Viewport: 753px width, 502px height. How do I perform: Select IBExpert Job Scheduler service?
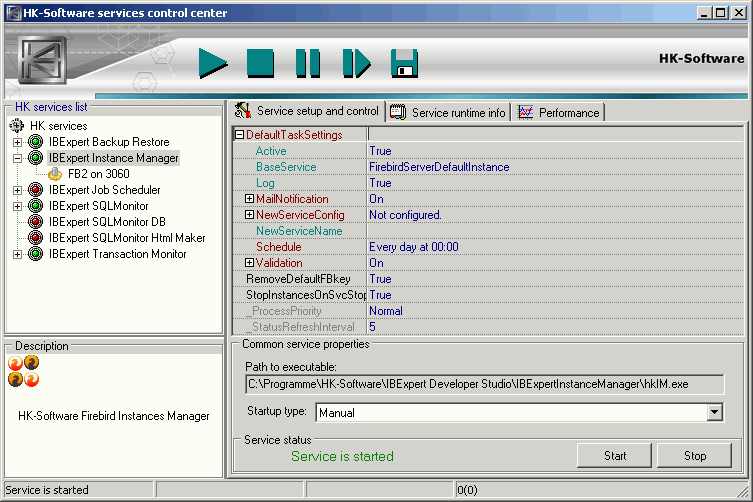[104, 190]
